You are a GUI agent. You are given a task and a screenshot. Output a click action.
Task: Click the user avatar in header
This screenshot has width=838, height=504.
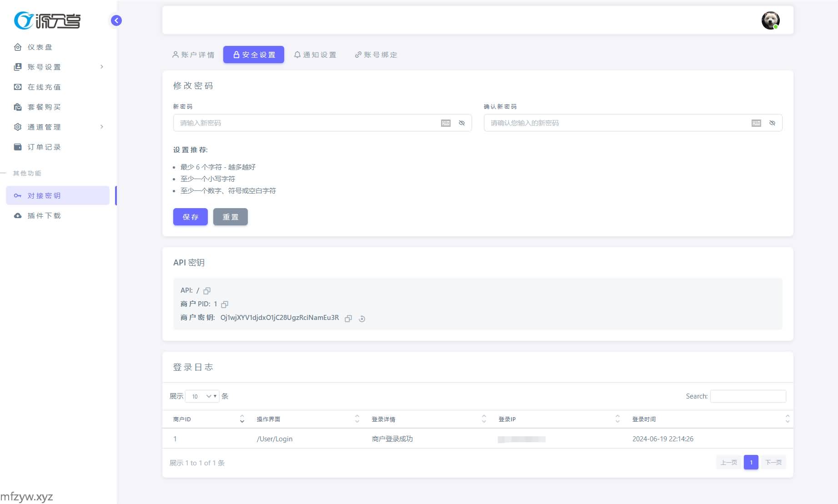click(x=770, y=20)
